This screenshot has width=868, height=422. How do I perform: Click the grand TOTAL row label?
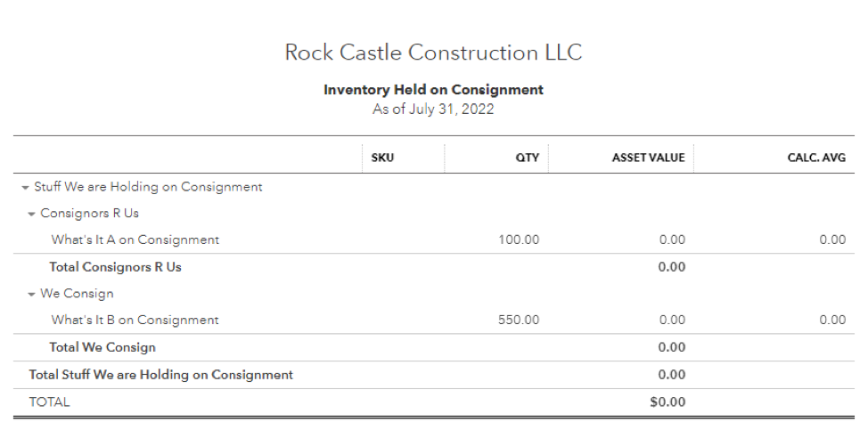tap(49, 402)
